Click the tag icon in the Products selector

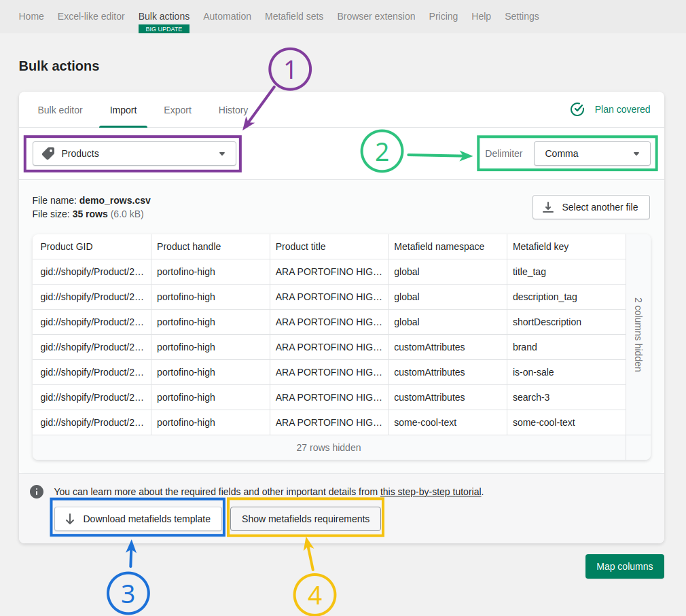(47, 153)
